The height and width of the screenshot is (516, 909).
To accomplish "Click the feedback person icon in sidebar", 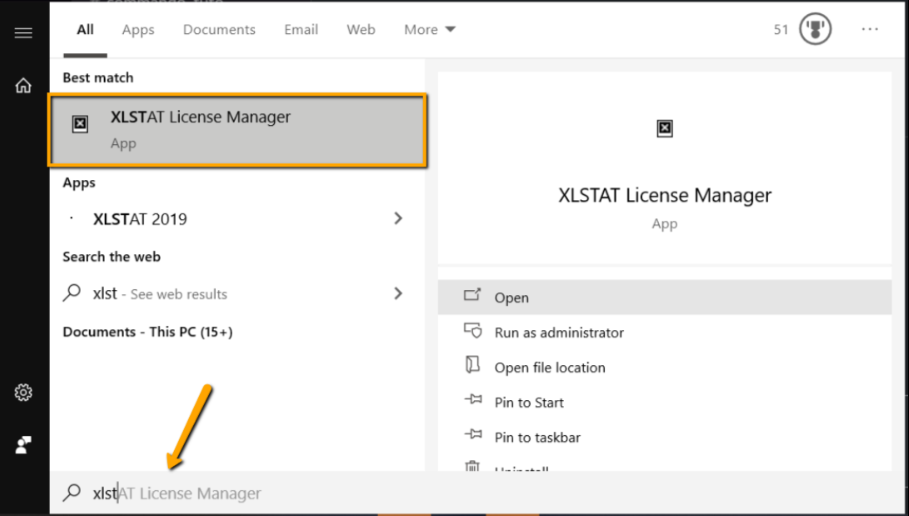I will click(x=23, y=445).
